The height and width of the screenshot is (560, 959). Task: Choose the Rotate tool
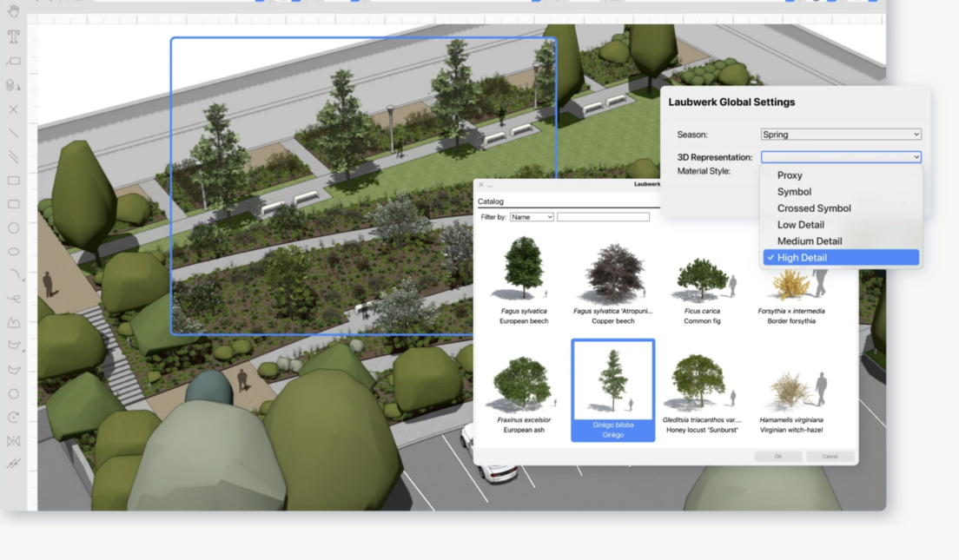[13, 417]
